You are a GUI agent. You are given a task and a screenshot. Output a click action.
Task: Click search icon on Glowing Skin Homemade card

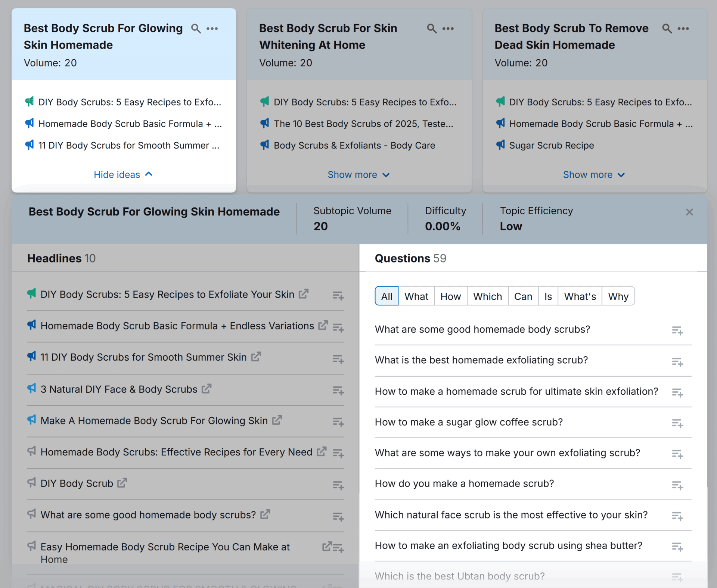(x=196, y=28)
